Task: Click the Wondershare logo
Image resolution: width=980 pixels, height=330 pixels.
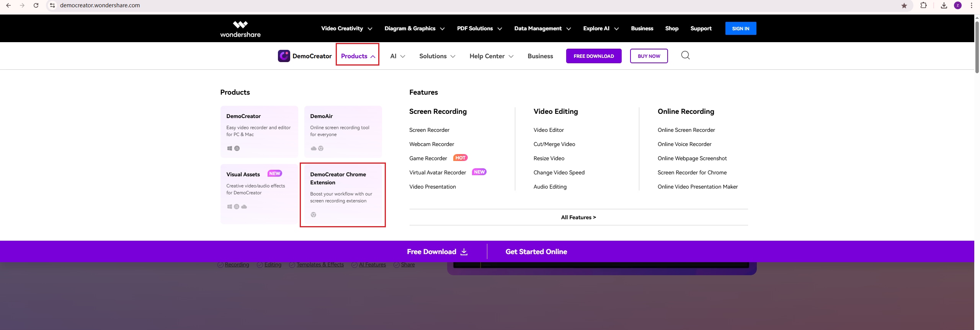Action: click(x=240, y=29)
